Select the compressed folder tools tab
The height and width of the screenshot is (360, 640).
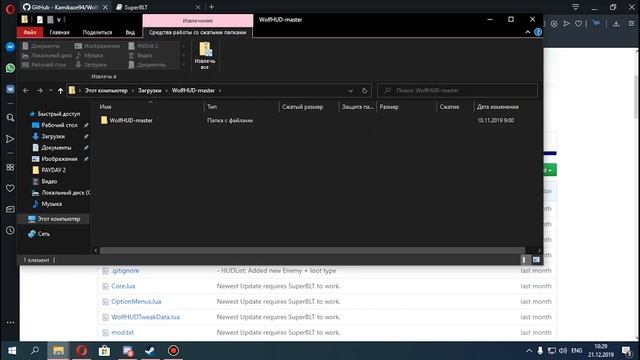(198, 32)
